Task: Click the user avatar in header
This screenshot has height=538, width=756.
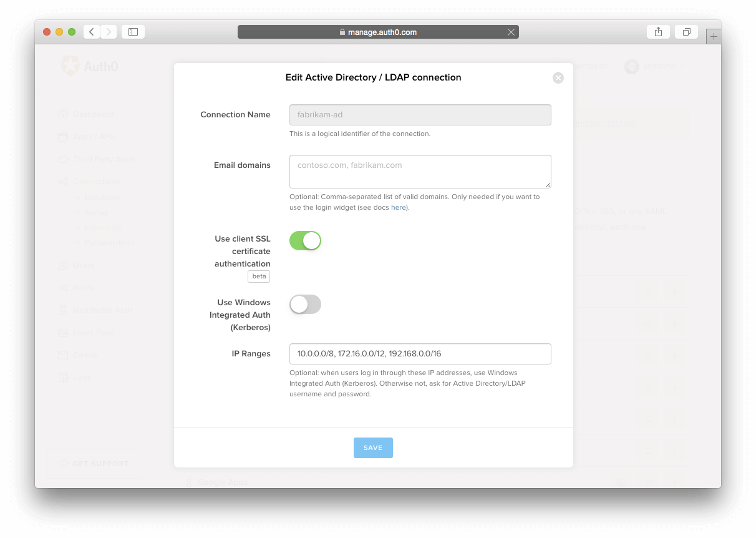Action: [x=632, y=67]
